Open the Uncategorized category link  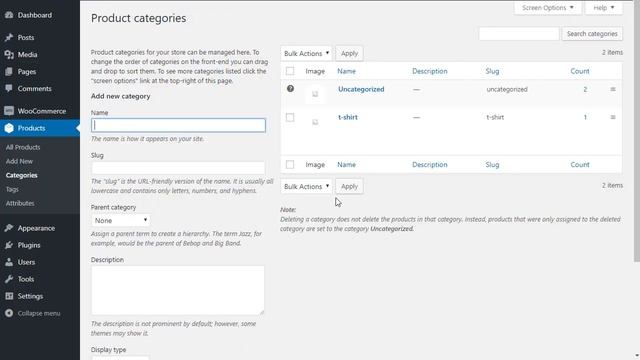coord(361,89)
